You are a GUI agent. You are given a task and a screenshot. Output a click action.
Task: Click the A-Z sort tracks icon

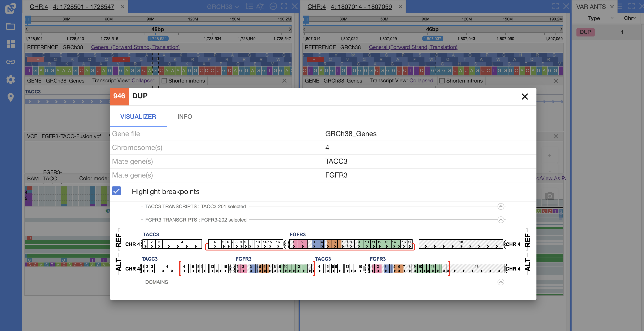[x=260, y=6]
